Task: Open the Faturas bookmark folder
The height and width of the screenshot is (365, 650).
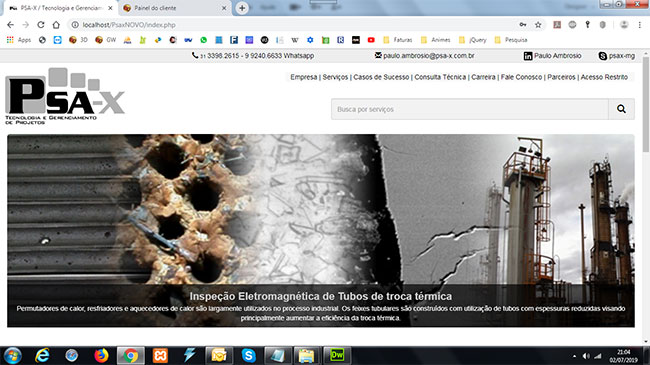Action: pyautogui.click(x=398, y=40)
